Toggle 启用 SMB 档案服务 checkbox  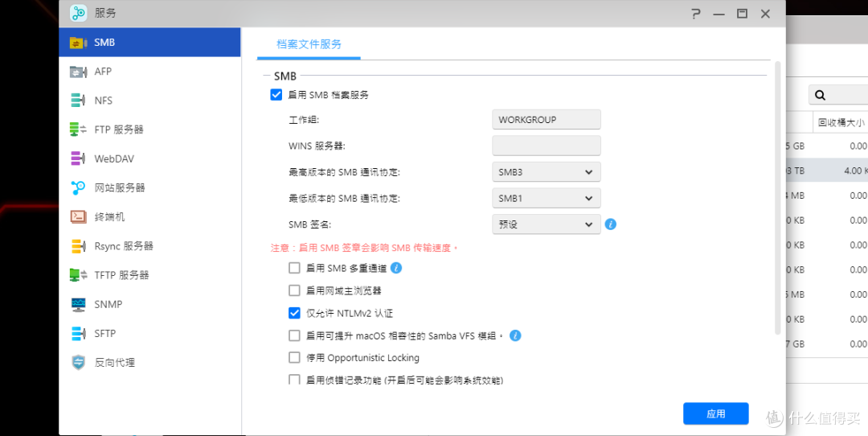point(276,95)
